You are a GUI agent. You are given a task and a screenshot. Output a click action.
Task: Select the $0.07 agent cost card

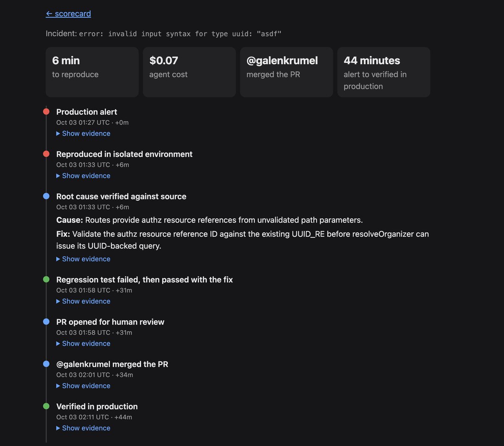coord(189,72)
